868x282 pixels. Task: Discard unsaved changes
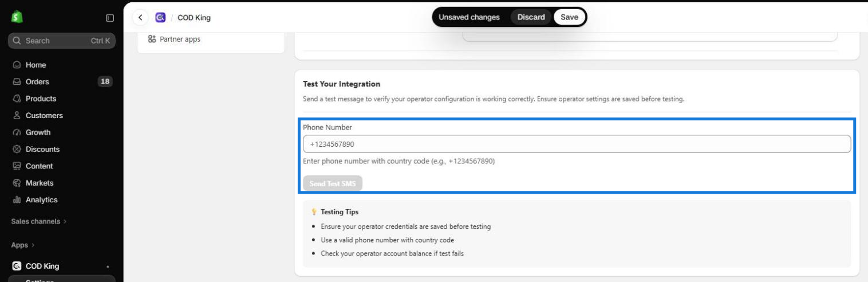coord(531,17)
